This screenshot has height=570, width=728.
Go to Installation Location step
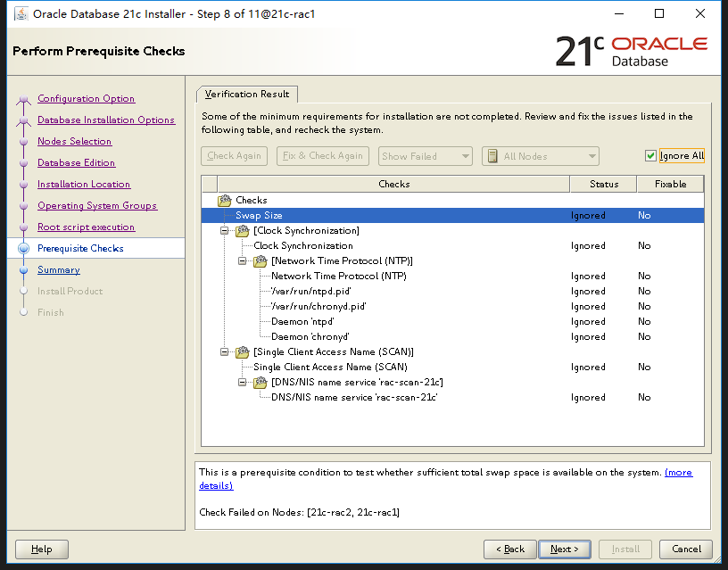84,184
